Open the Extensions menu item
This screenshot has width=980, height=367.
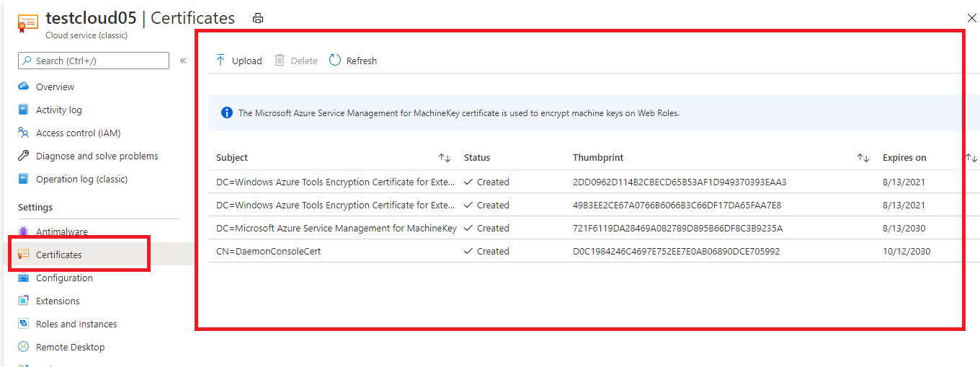click(x=58, y=301)
